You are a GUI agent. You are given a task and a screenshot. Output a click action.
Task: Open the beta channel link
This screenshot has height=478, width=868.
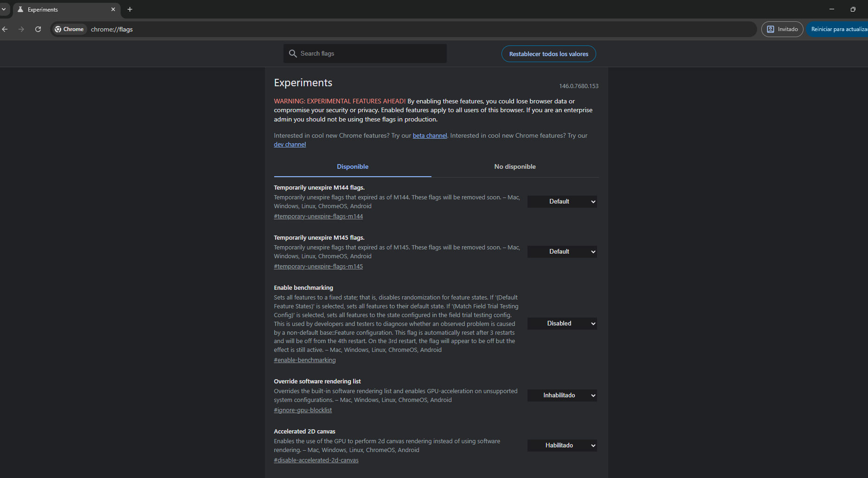430,136
